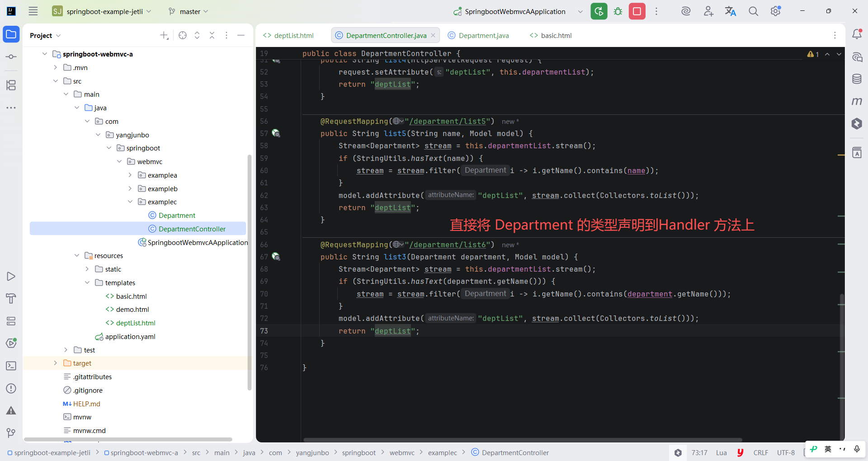Screen dimensions: 868x461
Task: Rerun SpringbootWebmvcAApplication
Action: coord(599,11)
